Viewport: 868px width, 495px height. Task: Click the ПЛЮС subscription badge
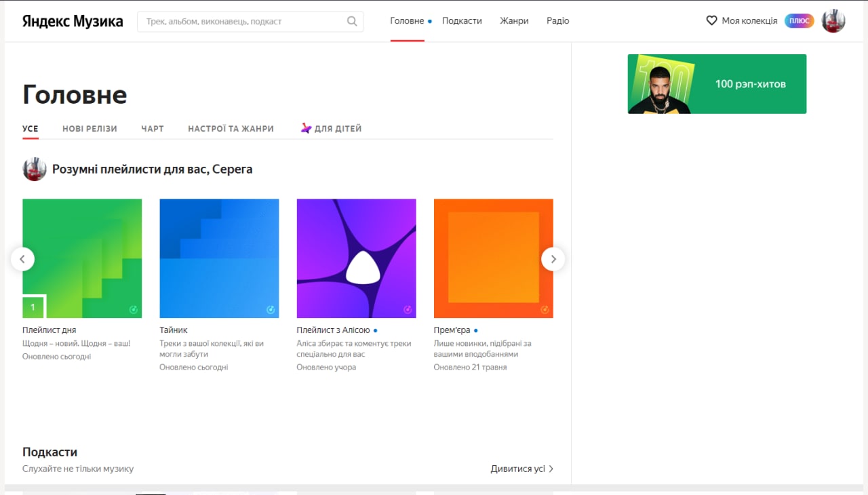tap(800, 21)
